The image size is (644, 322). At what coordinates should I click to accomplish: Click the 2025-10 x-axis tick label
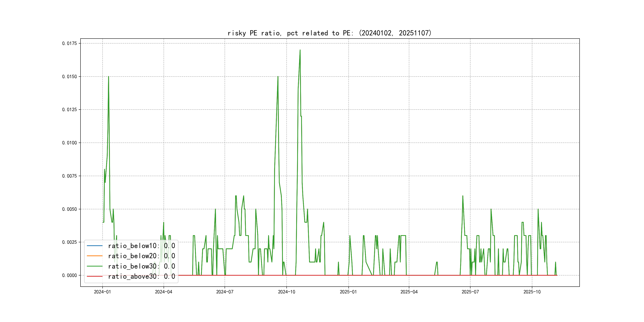coord(532,292)
